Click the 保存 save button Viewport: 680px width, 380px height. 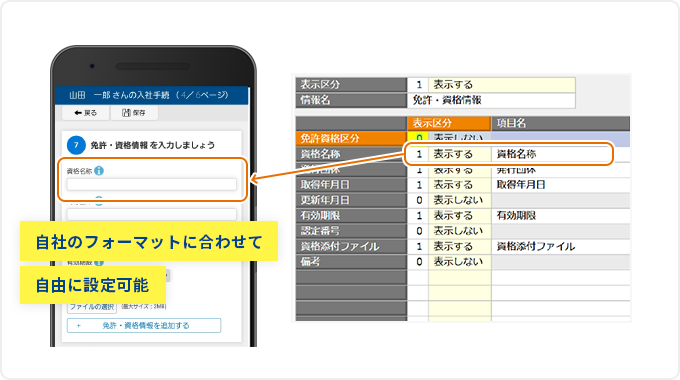[134, 113]
